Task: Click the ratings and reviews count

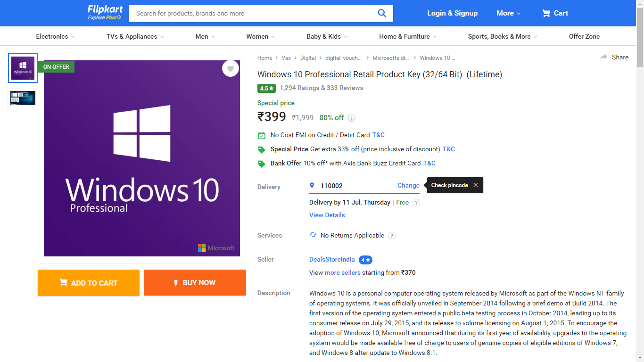Action: point(321,88)
